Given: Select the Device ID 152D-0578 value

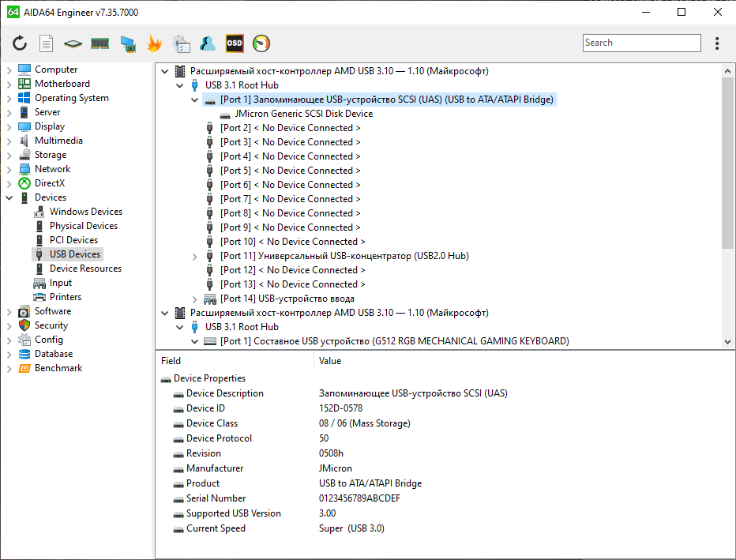Looking at the screenshot, I should click(341, 408).
